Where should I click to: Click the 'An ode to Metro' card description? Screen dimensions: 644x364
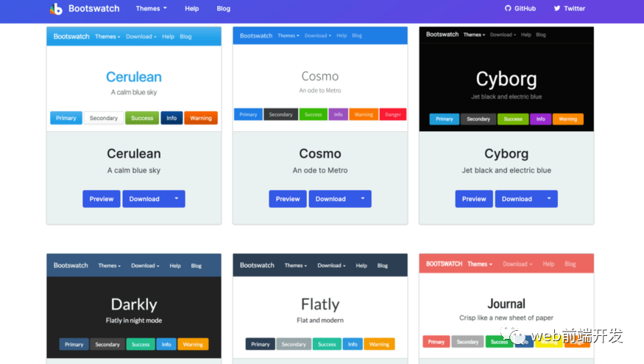point(320,170)
